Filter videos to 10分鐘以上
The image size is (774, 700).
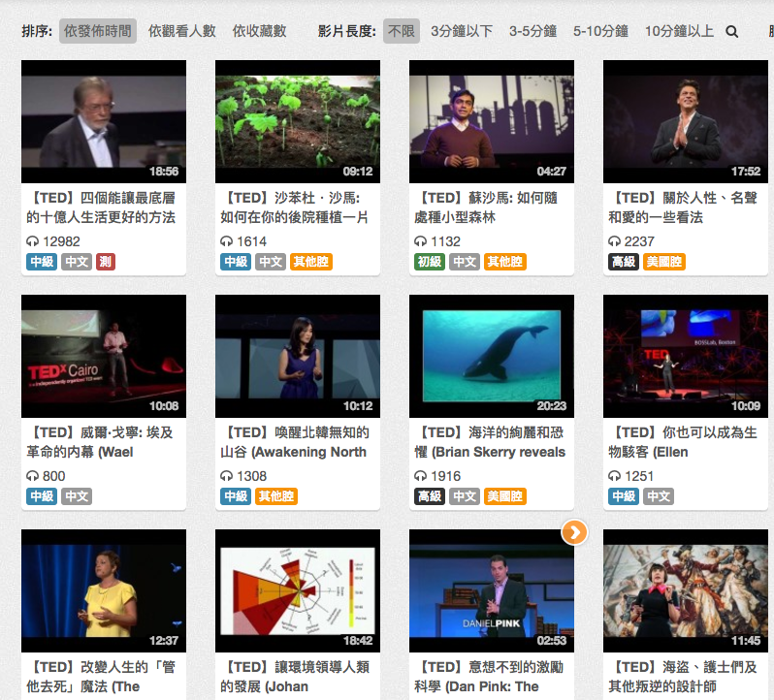pyautogui.click(x=679, y=31)
